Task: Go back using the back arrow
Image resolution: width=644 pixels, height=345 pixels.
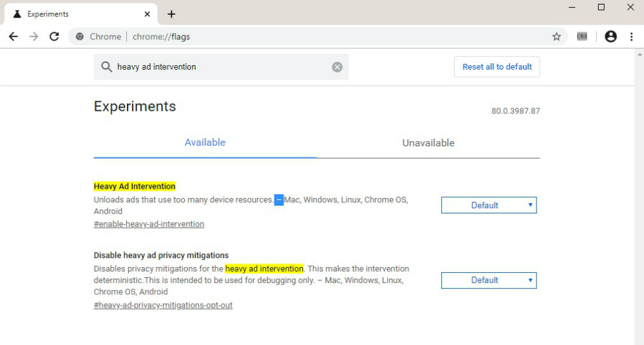Action: 14,37
